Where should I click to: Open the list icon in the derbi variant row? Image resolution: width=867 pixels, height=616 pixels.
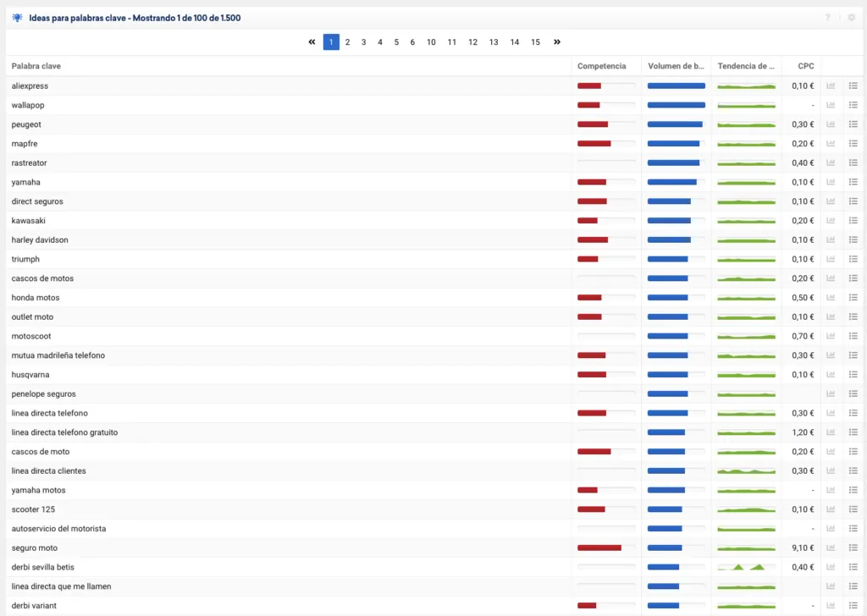[853, 606]
